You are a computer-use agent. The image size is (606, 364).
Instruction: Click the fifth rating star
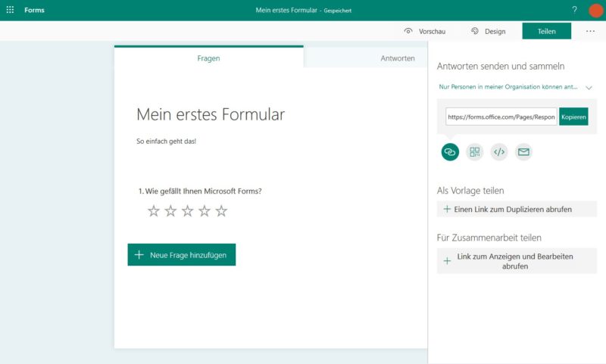click(x=221, y=211)
